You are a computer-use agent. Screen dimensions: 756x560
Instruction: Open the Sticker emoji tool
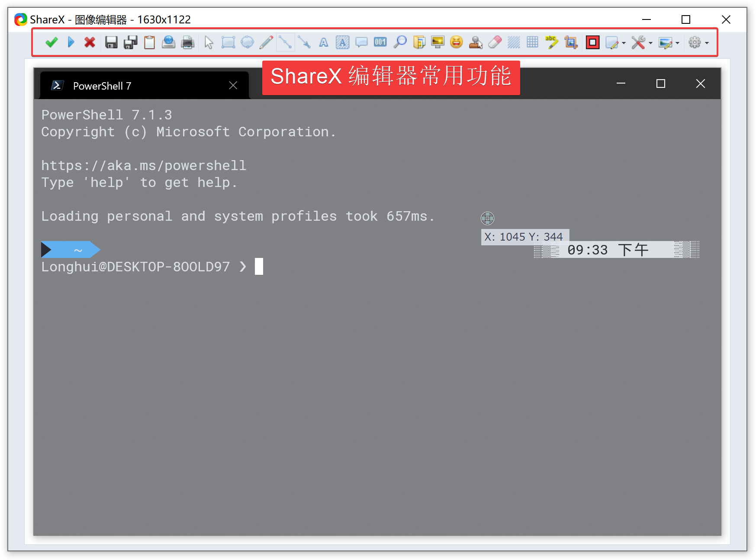pyautogui.click(x=457, y=42)
